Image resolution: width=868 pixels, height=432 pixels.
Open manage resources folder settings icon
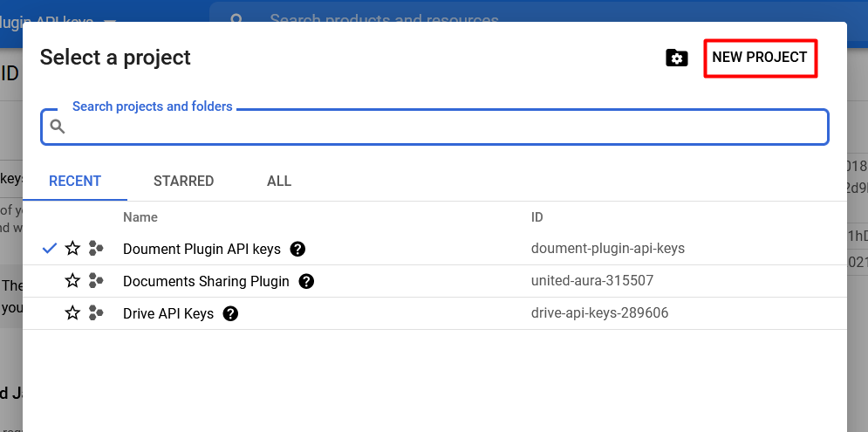pos(676,58)
